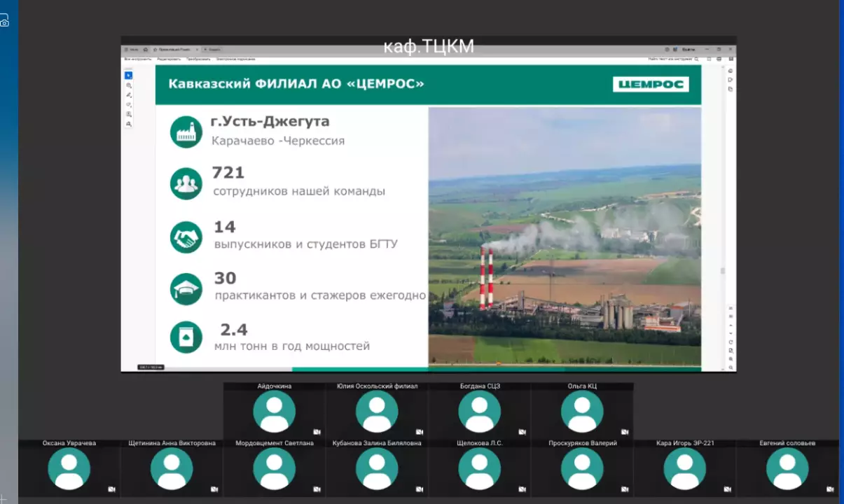Open the 'Преобразовать' menu item
Screen dimensions: 844x504
pos(198,59)
